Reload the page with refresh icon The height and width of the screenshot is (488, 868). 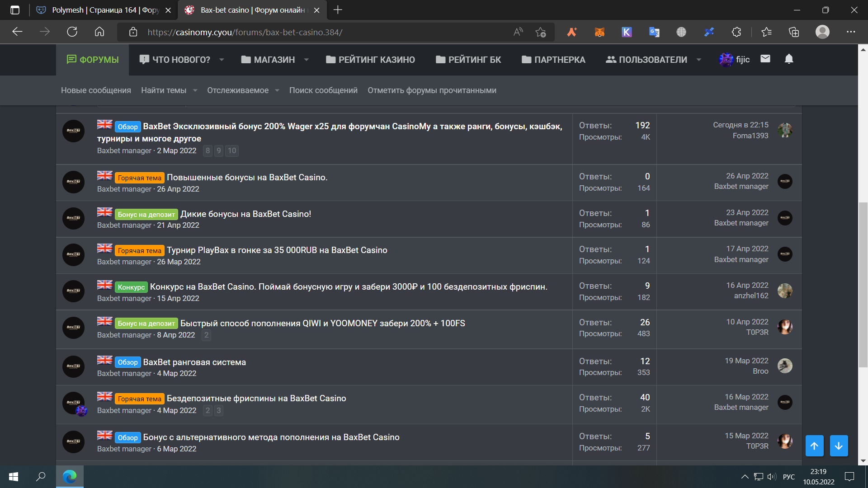[x=72, y=32]
